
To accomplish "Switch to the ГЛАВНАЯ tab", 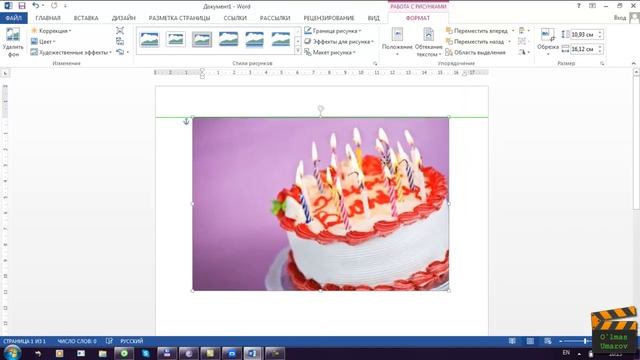I will pos(48,18).
